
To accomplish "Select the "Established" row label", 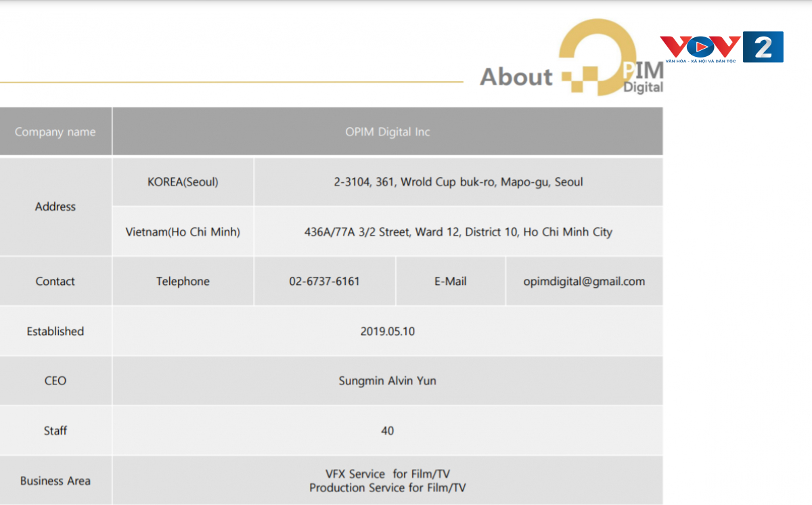I will click(55, 332).
